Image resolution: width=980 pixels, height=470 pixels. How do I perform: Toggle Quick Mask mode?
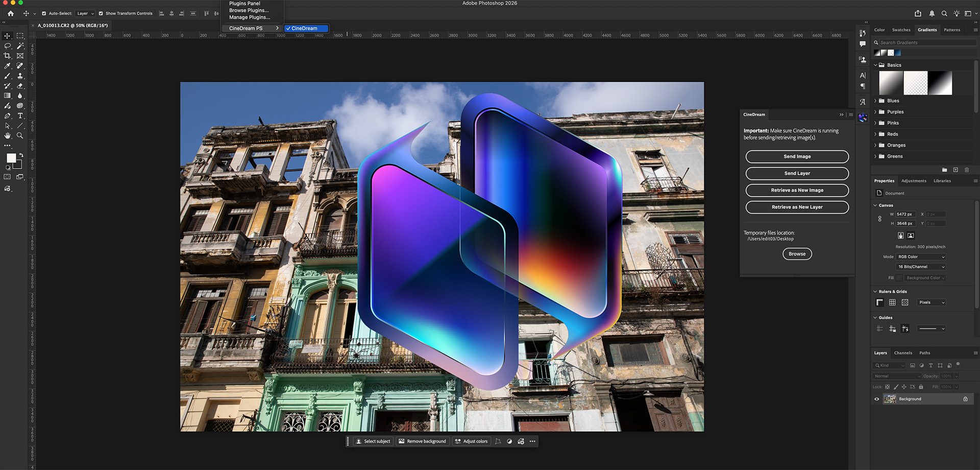pos(7,177)
